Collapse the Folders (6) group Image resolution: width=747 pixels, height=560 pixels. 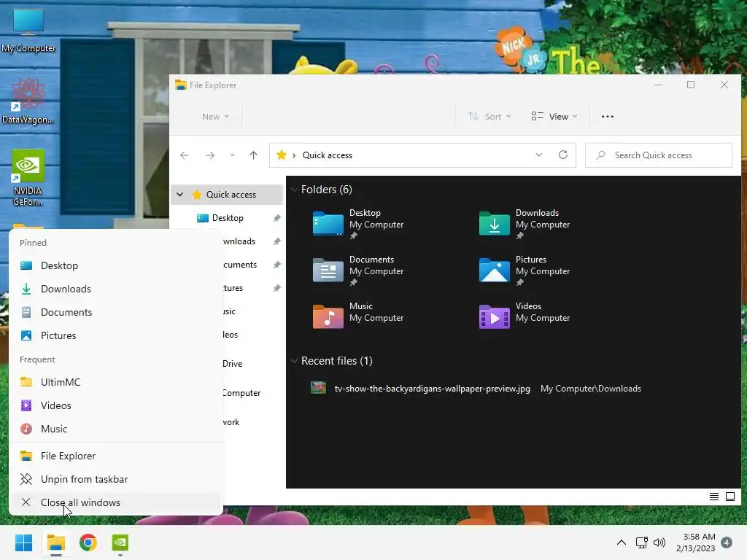tap(294, 190)
